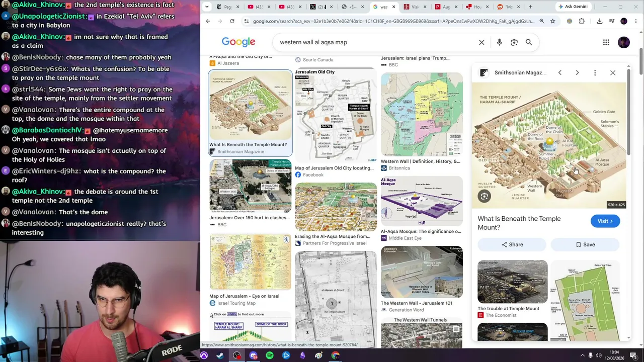This screenshot has width=644, height=362.
Task: Open the Google apps grid
Action: click(606, 42)
